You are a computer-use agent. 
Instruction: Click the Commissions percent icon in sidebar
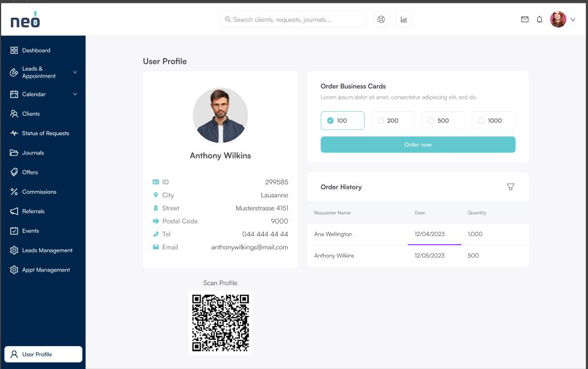click(14, 192)
